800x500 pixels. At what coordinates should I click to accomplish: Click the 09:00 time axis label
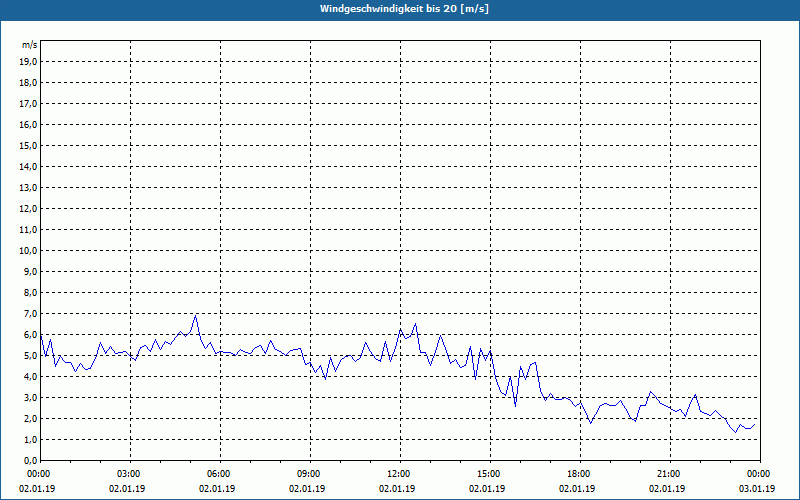pyautogui.click(x=311, y=474)
